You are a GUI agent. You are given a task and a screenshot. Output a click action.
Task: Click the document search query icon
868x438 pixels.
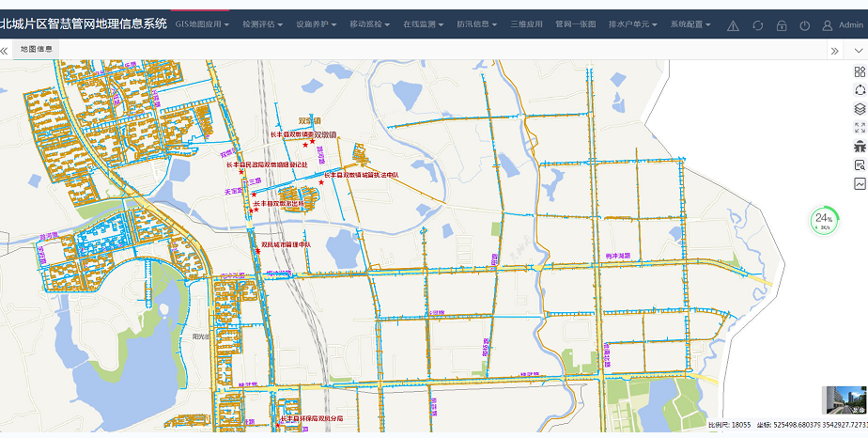(x=859, y=165)
